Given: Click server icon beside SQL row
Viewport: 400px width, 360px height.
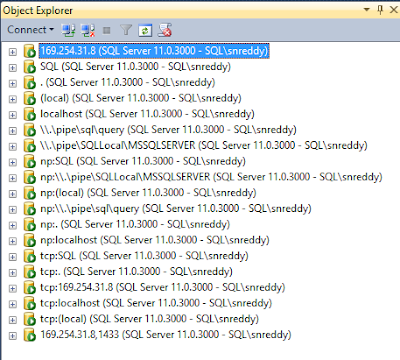Looking at the screenshot, I should click(x=29, y=67).
